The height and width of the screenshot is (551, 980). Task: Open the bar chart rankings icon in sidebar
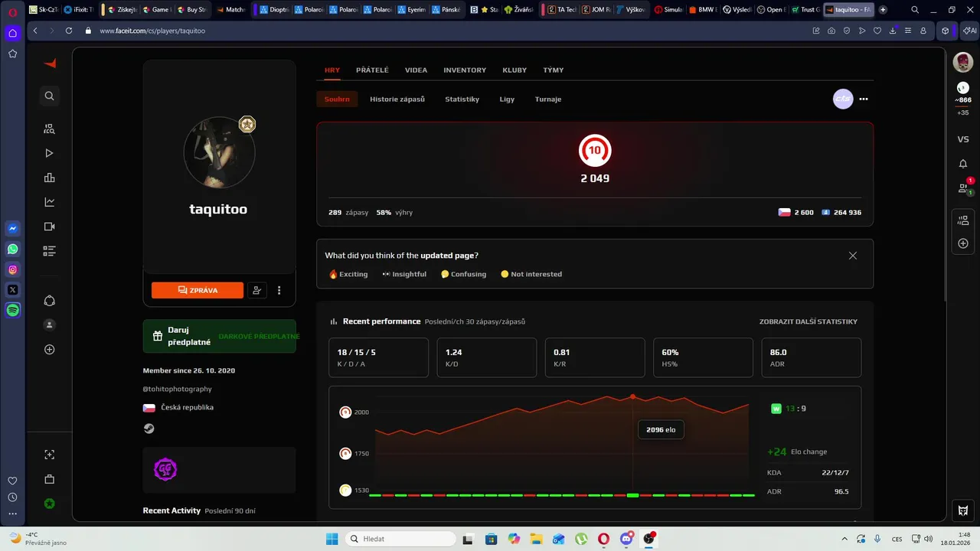click(50, 178)
